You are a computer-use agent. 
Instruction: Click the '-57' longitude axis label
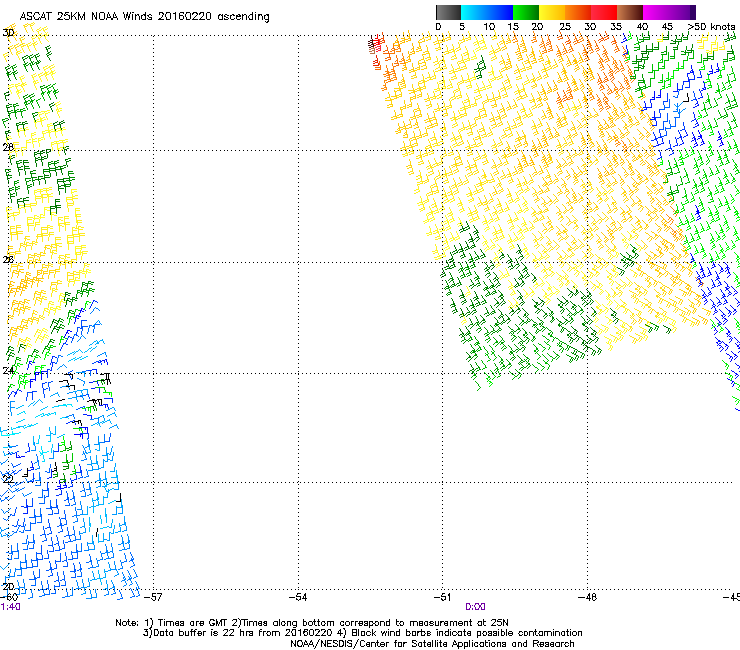153,597
